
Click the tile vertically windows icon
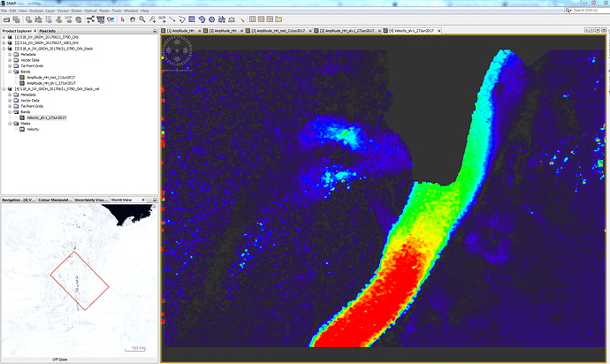(x=261, y=19)
